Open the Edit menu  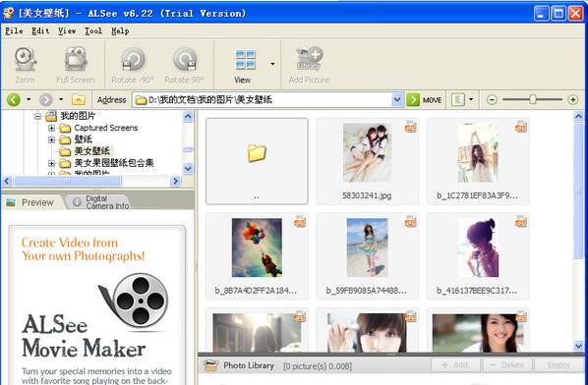[x=40, y=31]
